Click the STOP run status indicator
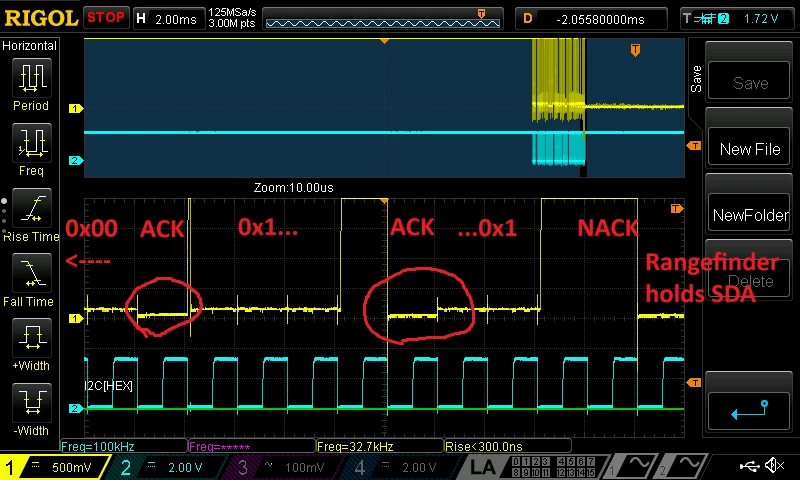 pos(106,18)
